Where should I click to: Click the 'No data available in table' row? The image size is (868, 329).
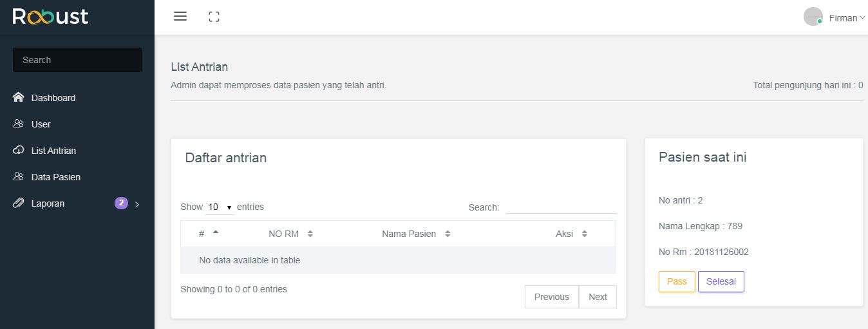coord(398,260)
